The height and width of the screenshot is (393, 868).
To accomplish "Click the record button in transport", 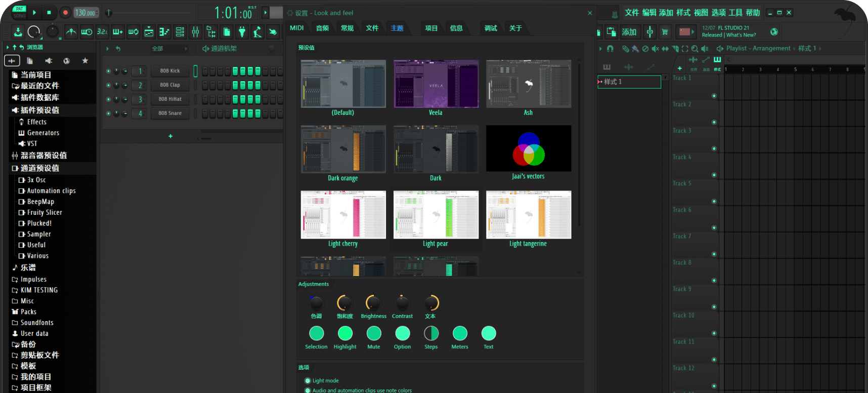I will [x=65, y=13].
